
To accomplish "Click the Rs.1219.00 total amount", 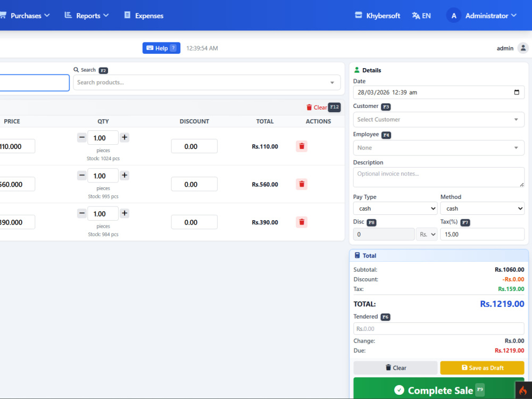I will click(502, 304).
